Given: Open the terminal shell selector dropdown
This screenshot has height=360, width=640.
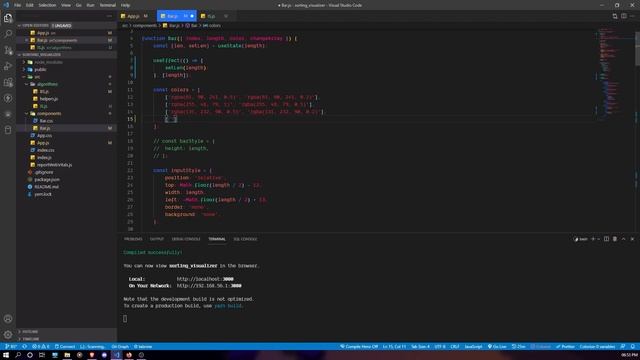Looking at the screenshot, I should pos(580,239).
